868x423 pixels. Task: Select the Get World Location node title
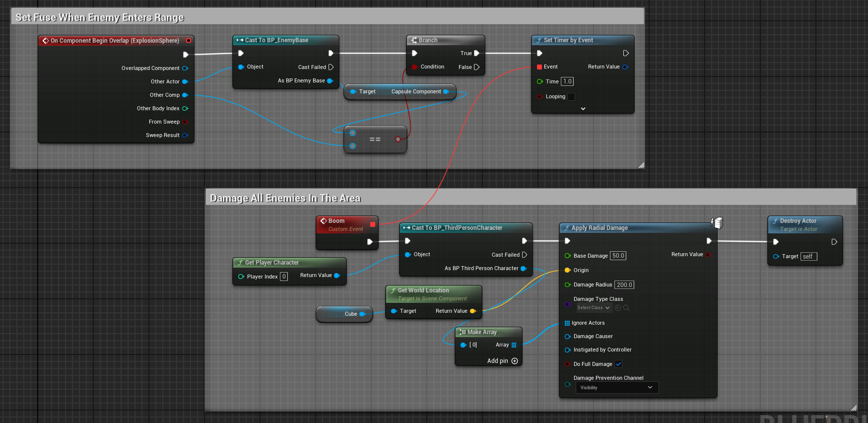tap(423, 290)
